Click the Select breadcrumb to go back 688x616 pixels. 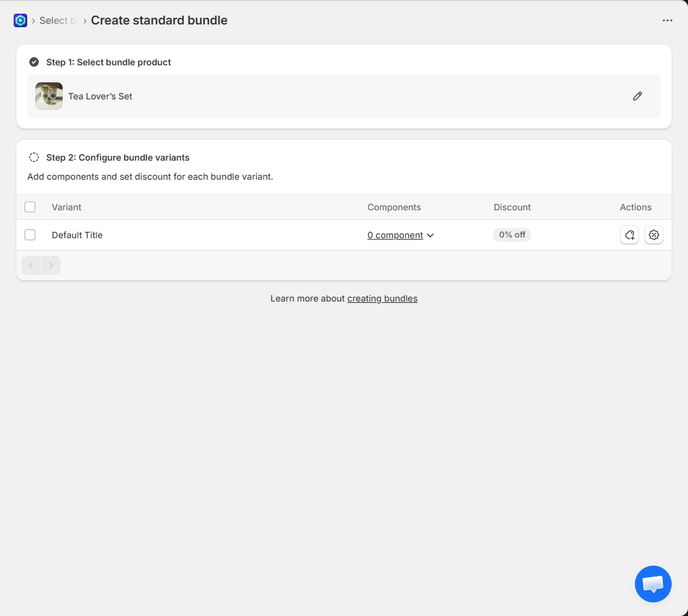53,20
